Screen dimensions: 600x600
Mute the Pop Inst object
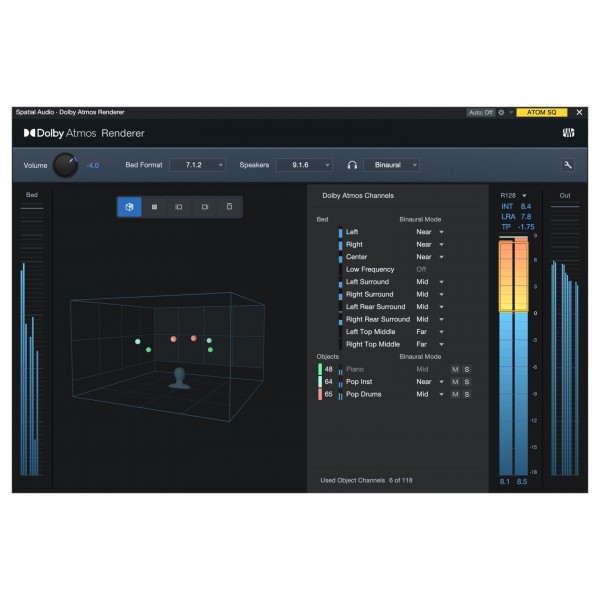point(455,382)
